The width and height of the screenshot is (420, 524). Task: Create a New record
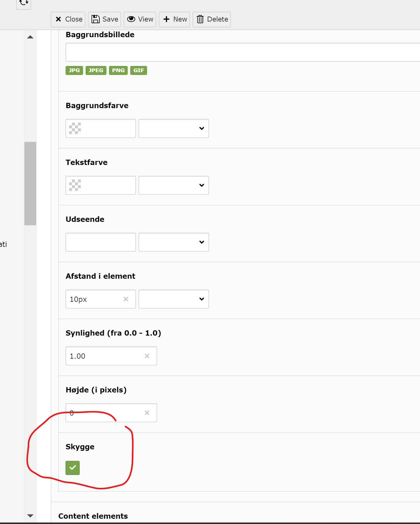click(175, 19)
